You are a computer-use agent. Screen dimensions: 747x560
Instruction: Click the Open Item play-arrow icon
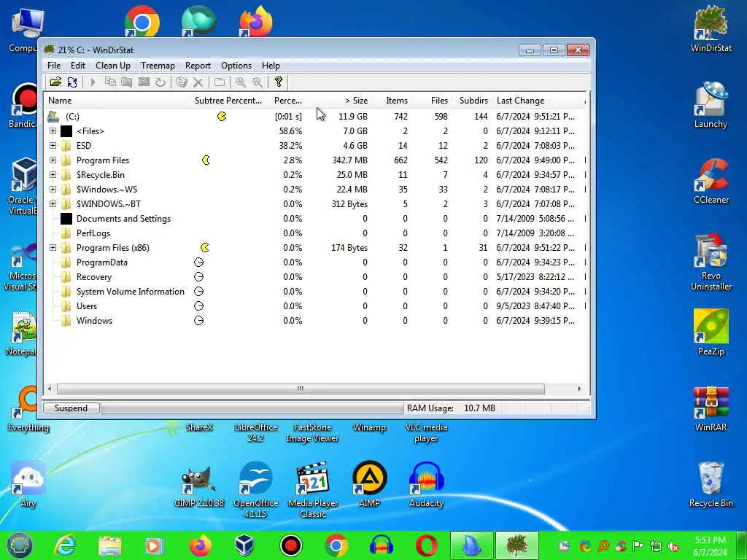tap(93, 82)
